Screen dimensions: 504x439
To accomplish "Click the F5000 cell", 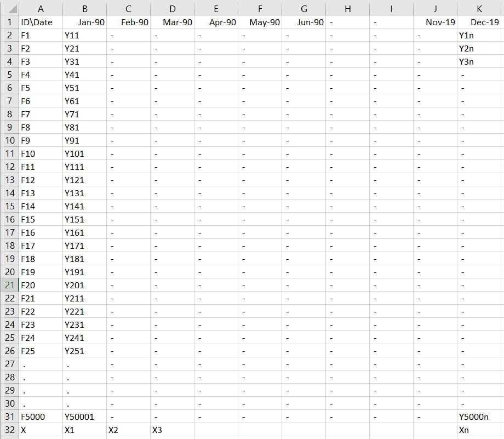I will [41, 417].
